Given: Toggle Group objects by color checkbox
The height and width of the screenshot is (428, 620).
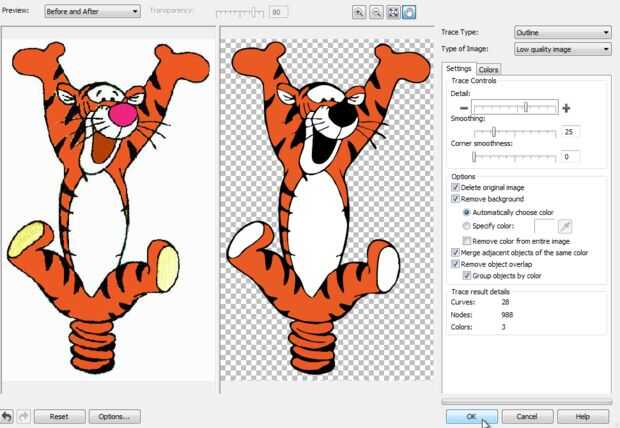Looking at the screenshot, I should point(467,275).
